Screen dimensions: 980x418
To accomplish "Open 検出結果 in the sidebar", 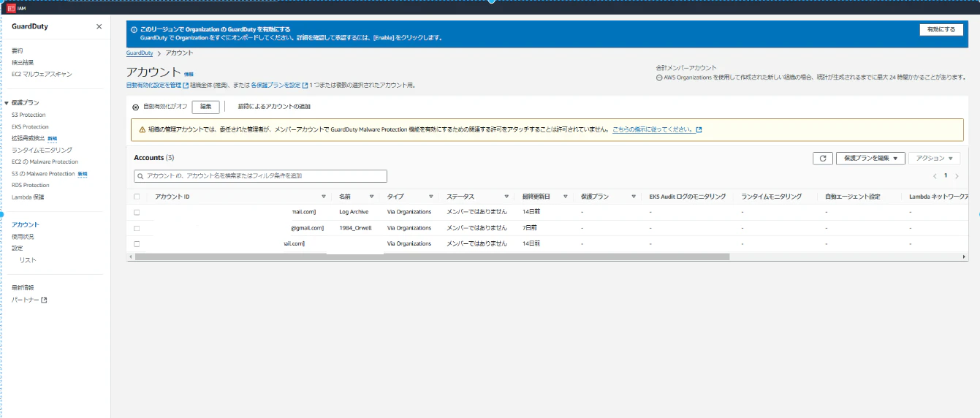I will coord(23,62).
